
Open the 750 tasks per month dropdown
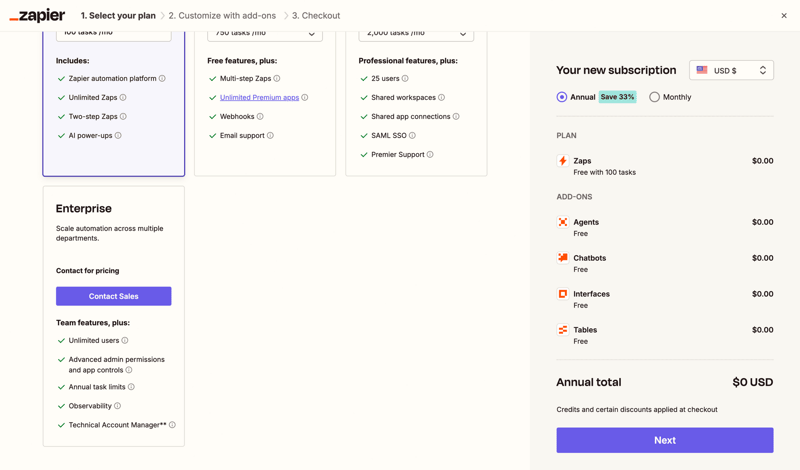(x=265, y=34)
